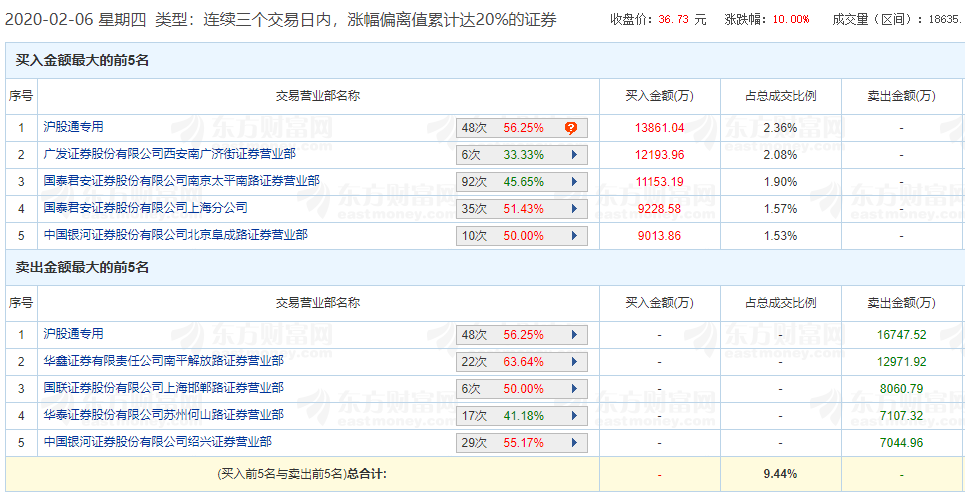Screen dimensions: 965x495
Task: Click sell amount 12971.92
Action: coord(901,362)
